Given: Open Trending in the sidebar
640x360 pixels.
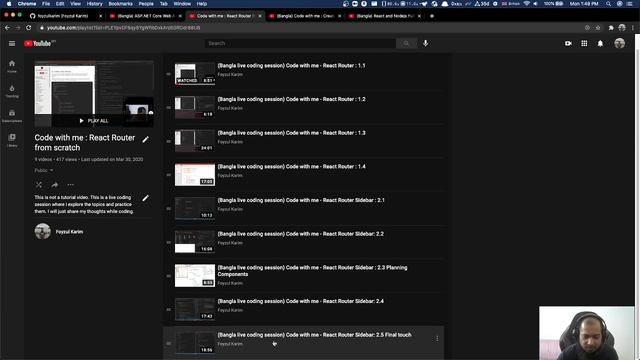Looking at the screenshot, I should point(12,91).
